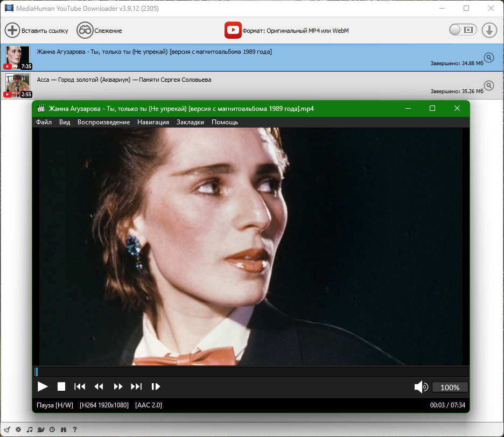Click the player title bar clapperboard icon
Viewport: 504px width, 437px height.
coord(41,108)
